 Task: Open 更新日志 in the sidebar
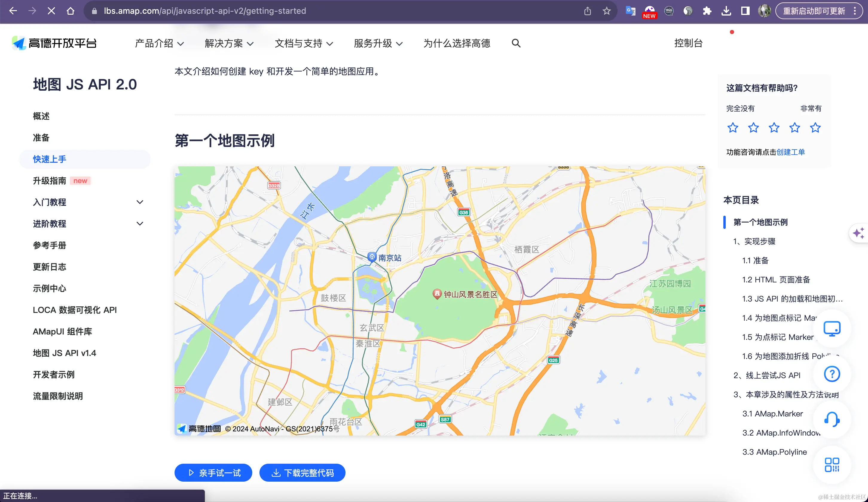pos(50,267)
